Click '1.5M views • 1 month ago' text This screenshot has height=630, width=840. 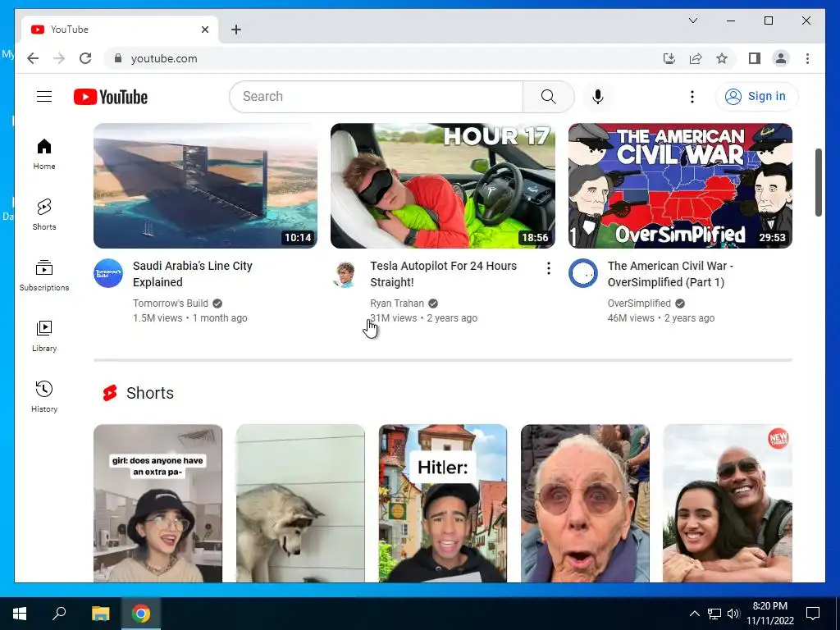click(189, 318)
